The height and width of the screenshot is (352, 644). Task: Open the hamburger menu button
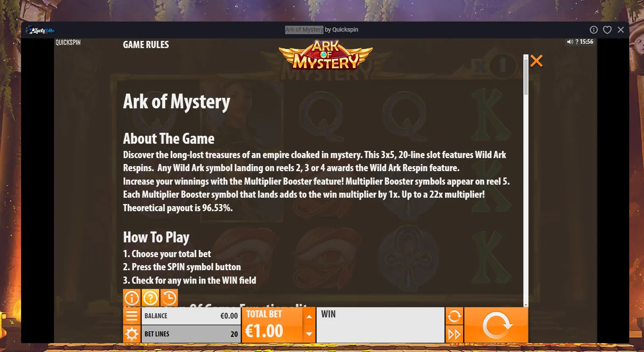(132, 316)
